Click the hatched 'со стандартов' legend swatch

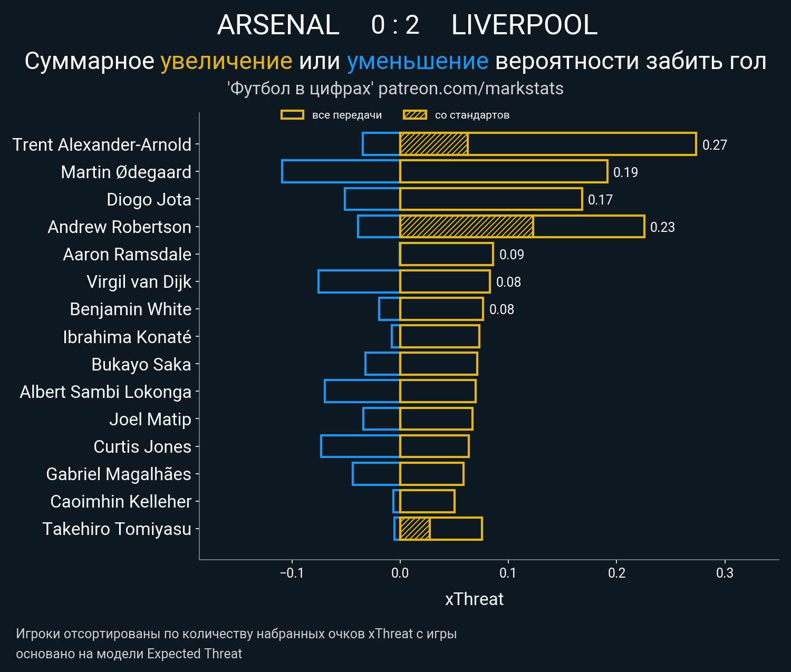pos(414,115)
